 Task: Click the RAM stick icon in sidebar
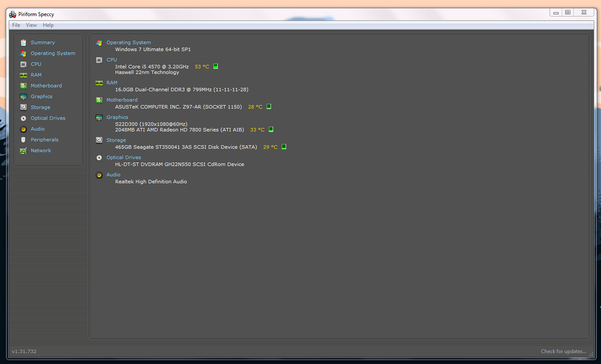23,75
